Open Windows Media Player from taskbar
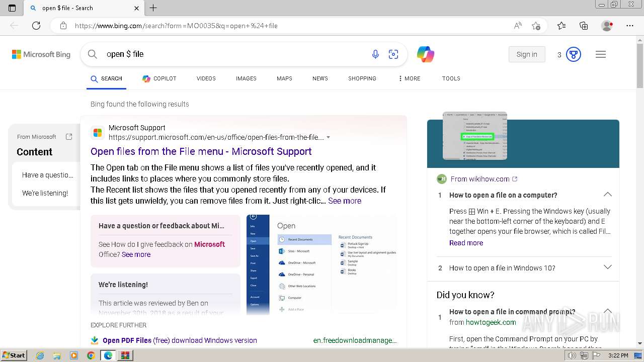644x362 pixels. coord(74,355)
